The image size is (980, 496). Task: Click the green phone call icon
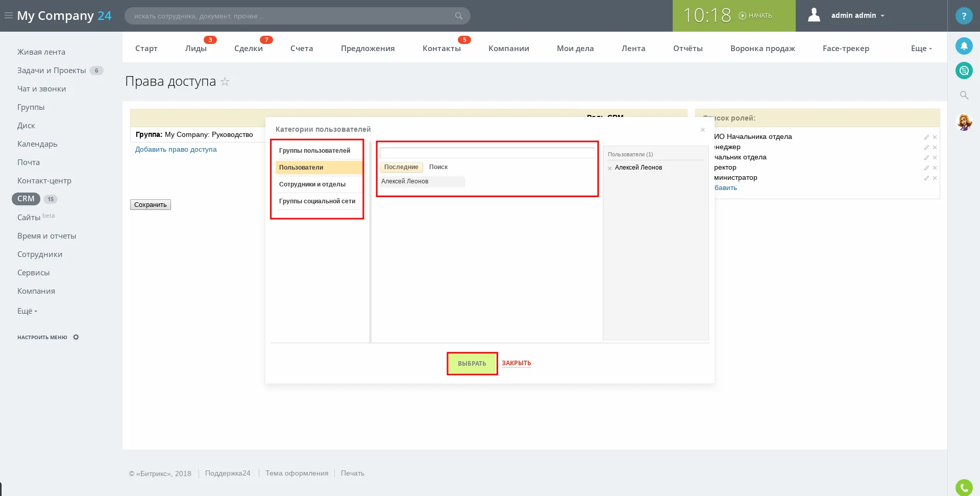click(964, 488)
